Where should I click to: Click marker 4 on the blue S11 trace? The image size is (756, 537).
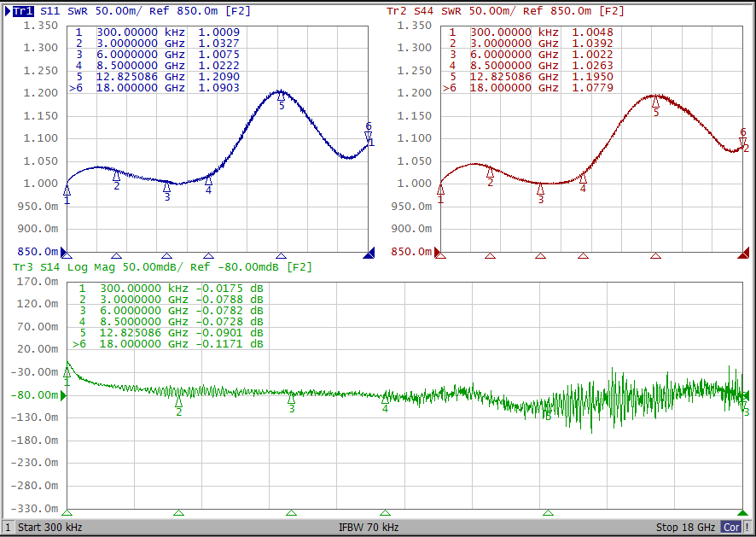pos(208,180)
